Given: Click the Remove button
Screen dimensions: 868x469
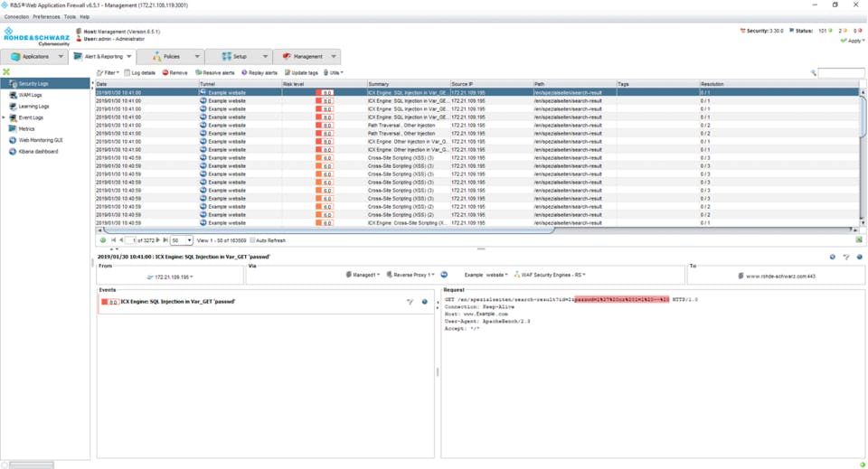Looking at the screenshot, I should [x=175, y=72].
